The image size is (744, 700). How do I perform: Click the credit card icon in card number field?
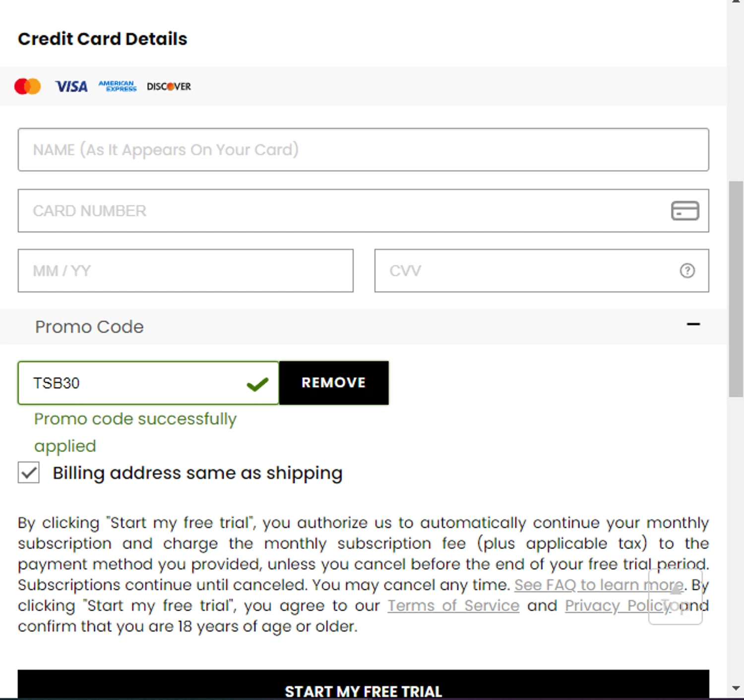685,211
